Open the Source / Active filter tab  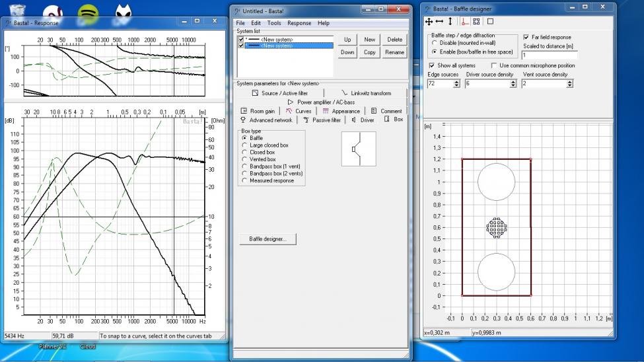coord(279,93)
